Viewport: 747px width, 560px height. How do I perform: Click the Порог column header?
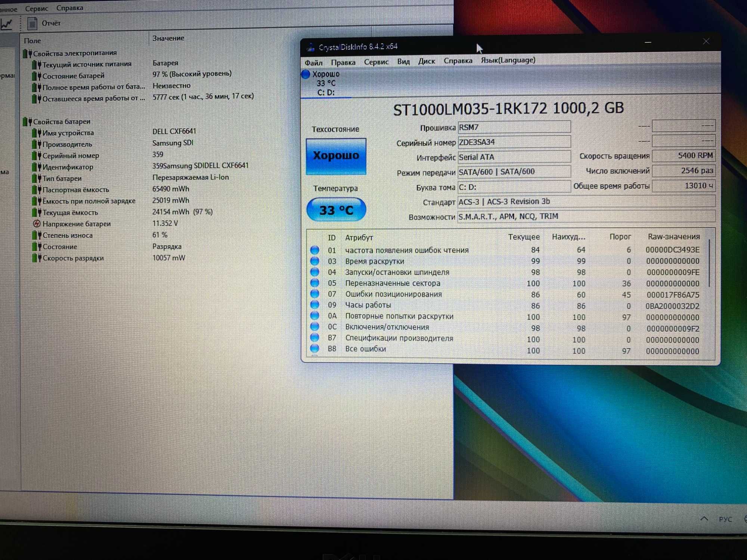tap(620, 237)
